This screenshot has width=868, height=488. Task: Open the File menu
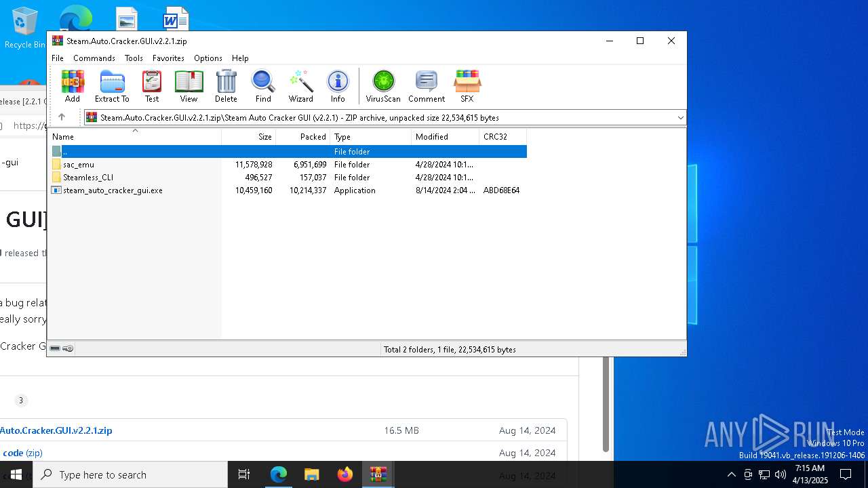click(58, 58)
